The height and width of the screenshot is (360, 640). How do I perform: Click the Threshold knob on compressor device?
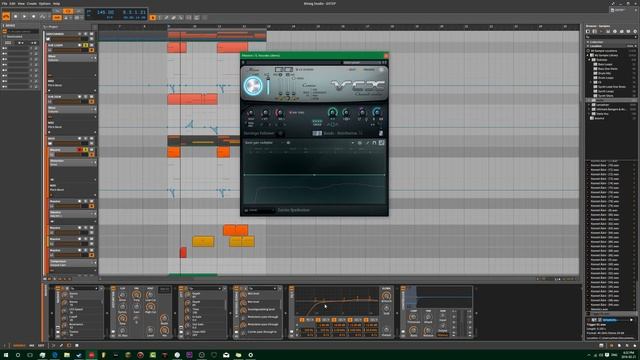[x=413, y=317]
